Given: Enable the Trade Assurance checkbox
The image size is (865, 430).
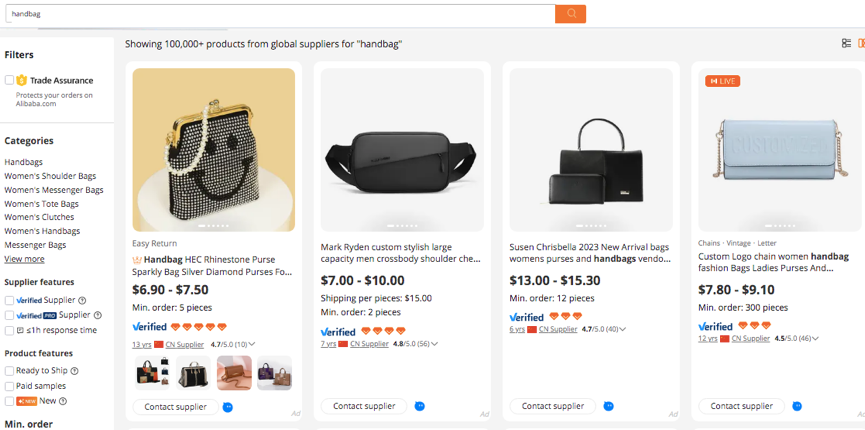Looking at the screenshot, I should click(9, 80).
